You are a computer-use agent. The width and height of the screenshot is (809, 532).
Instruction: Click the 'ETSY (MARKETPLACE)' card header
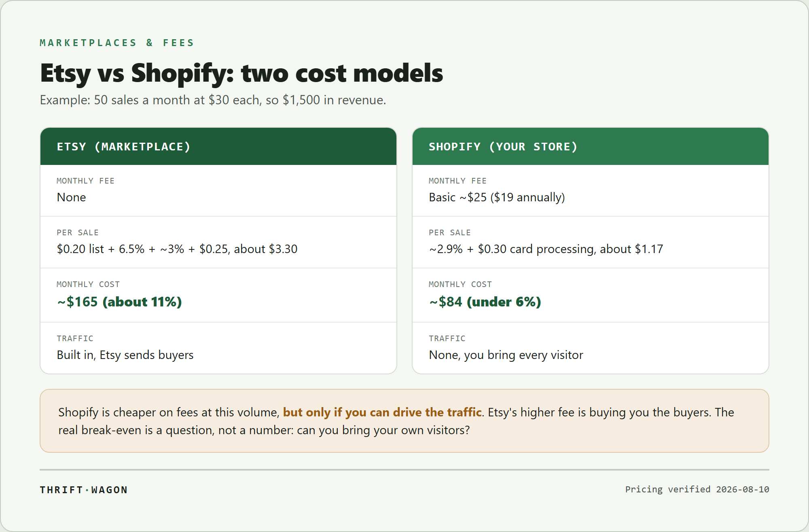pyautogui.click(x=218, y=146)
